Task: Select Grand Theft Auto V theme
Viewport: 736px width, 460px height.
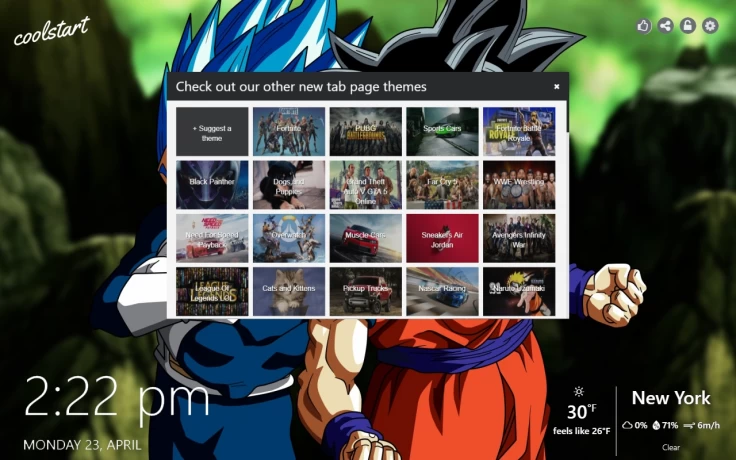Action: tap(366, 184)
